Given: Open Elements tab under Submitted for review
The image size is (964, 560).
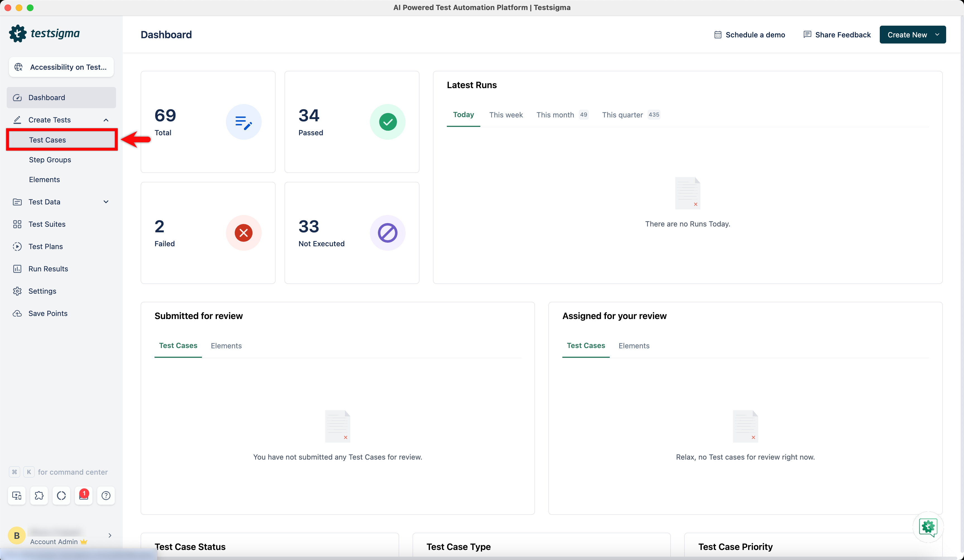Looking at the screenshot, I should [226, 346].
